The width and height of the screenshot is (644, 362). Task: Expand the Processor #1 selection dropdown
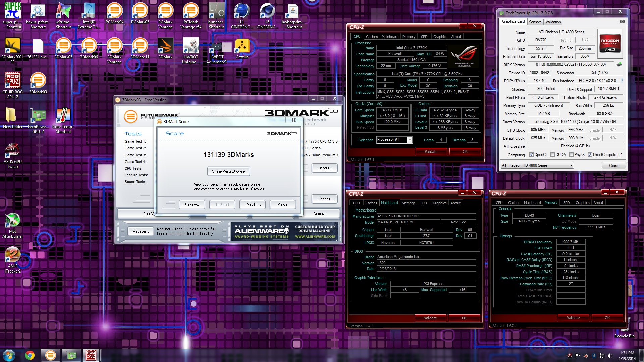click(410, 140)
